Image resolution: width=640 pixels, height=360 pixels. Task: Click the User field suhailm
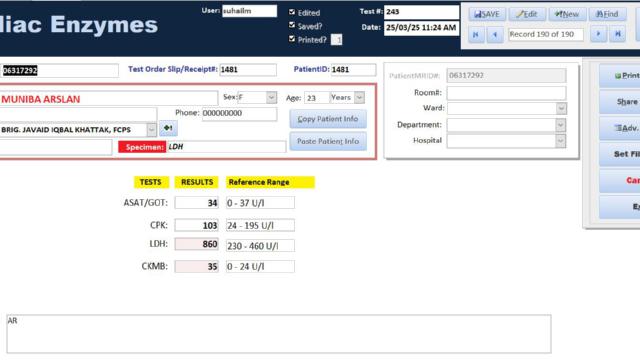tap(249, 11)
